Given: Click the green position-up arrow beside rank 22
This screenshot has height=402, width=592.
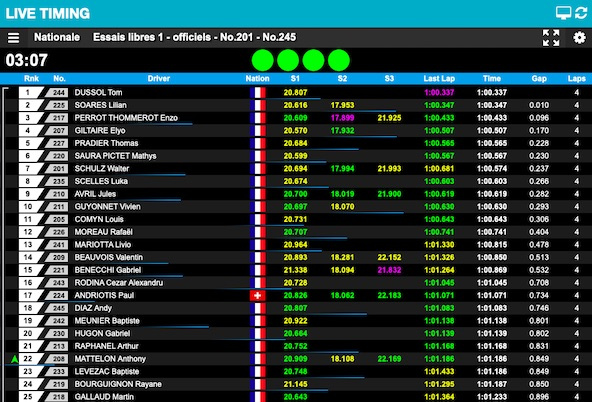Looking at the screenshot, I should pos(15,359).
